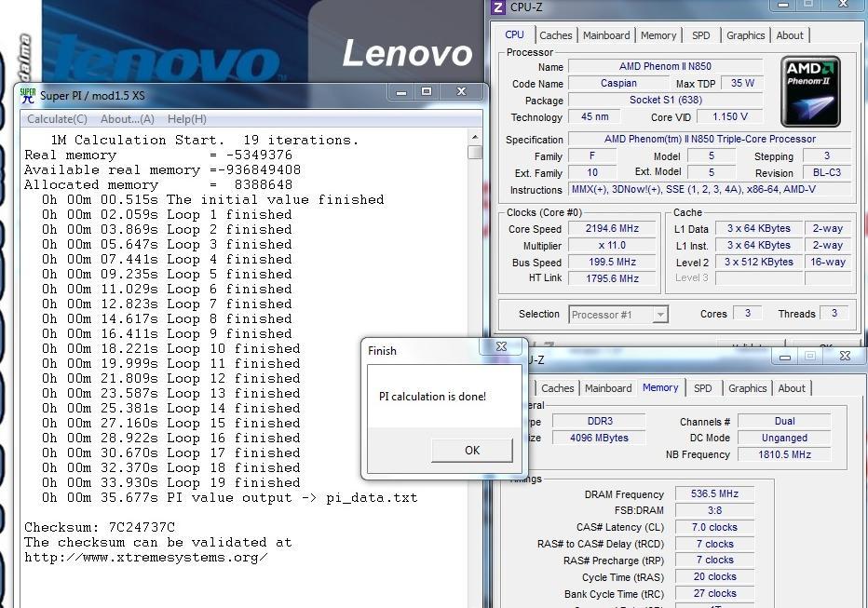The width and height of the screenshot is (868, 608).
Task: Open Mainboard tab in lower CPU-Z window
Action: pyautogui.click(x=608, y=388)
